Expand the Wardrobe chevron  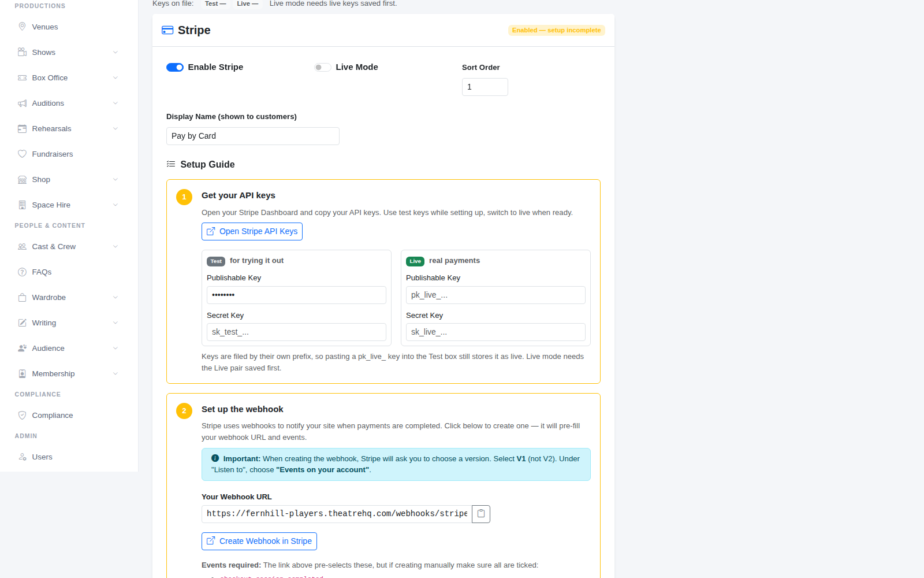click(x=115, y=297)
